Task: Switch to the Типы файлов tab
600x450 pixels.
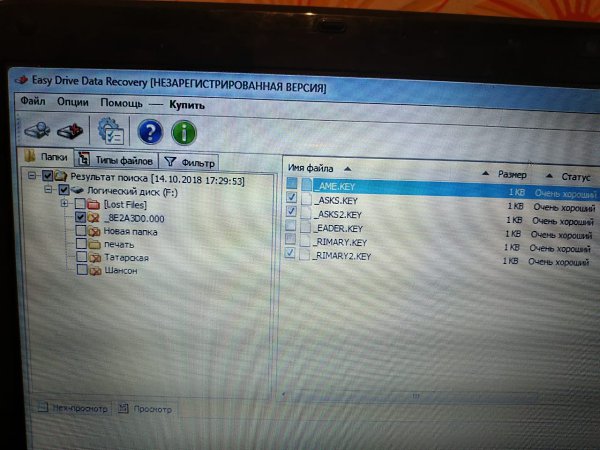Action: pos(117,160)
